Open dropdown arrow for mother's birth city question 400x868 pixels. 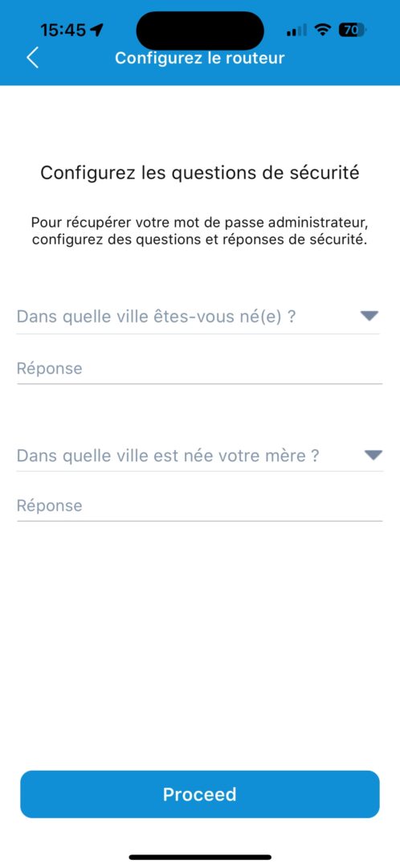pos(373,455)
